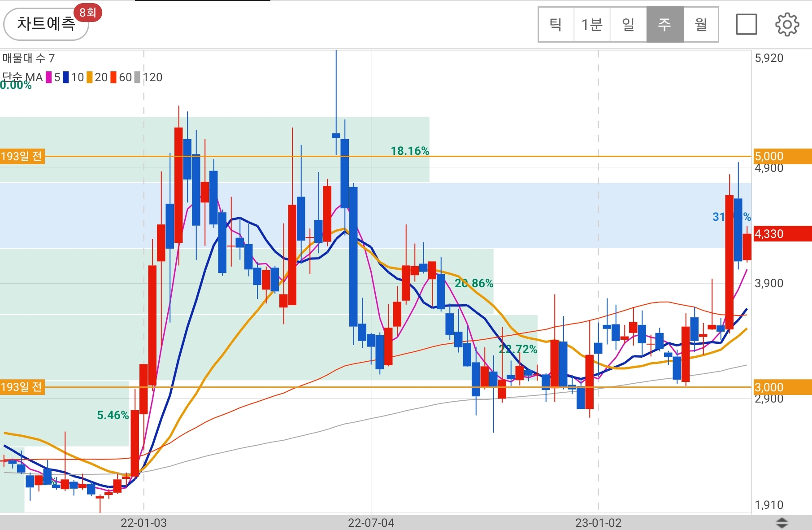Screen dimensions: 812x530
Task: Click the 3,900 price axis label
Action: tap(769, 283)
